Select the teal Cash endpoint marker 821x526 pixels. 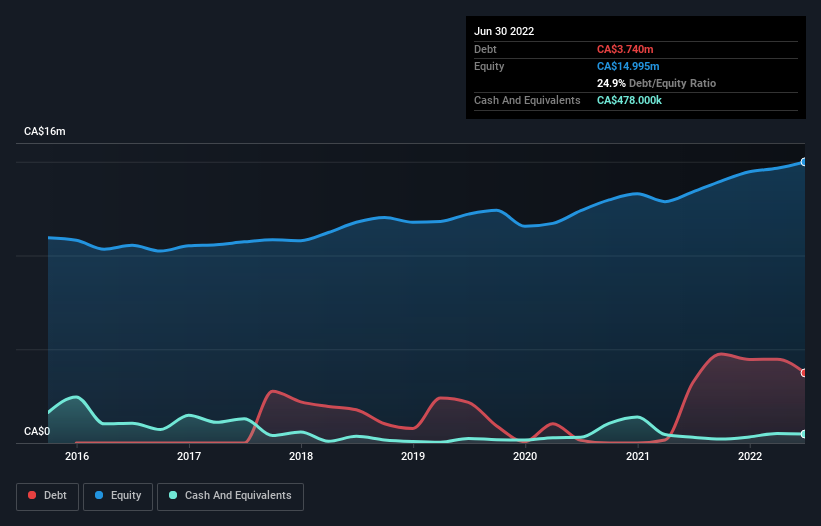pyautogui.click(x=804, y=434)
